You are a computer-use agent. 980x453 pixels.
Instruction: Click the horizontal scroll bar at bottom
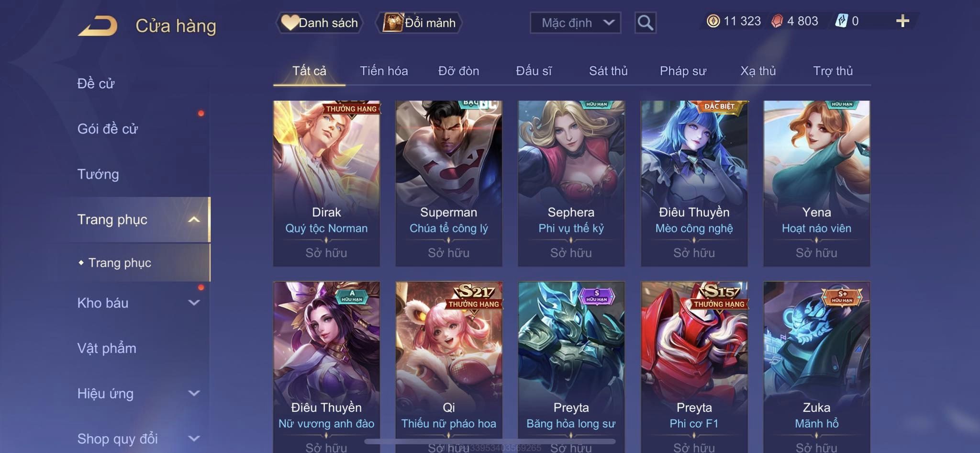click(x=490, y=442)
